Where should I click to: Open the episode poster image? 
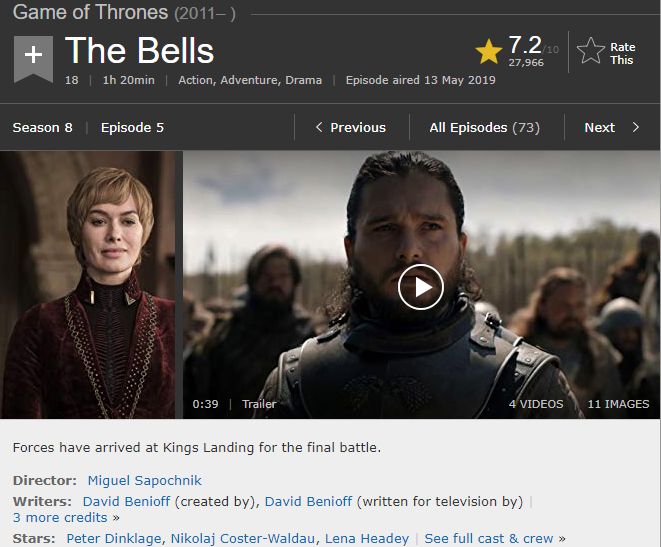pos(87,285)
